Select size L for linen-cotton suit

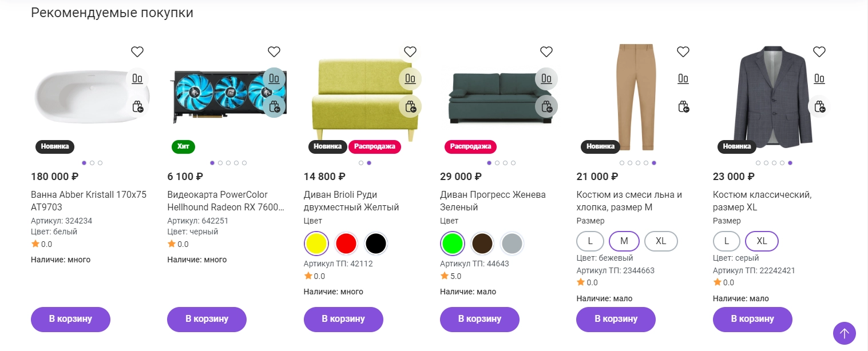(590, 241)
